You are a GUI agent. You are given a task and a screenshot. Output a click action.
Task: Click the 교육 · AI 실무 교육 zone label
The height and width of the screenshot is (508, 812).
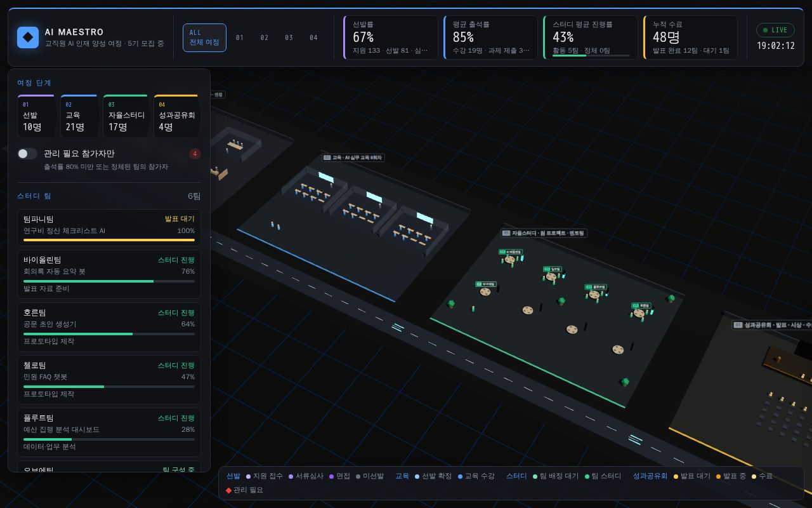coord(353,157)
